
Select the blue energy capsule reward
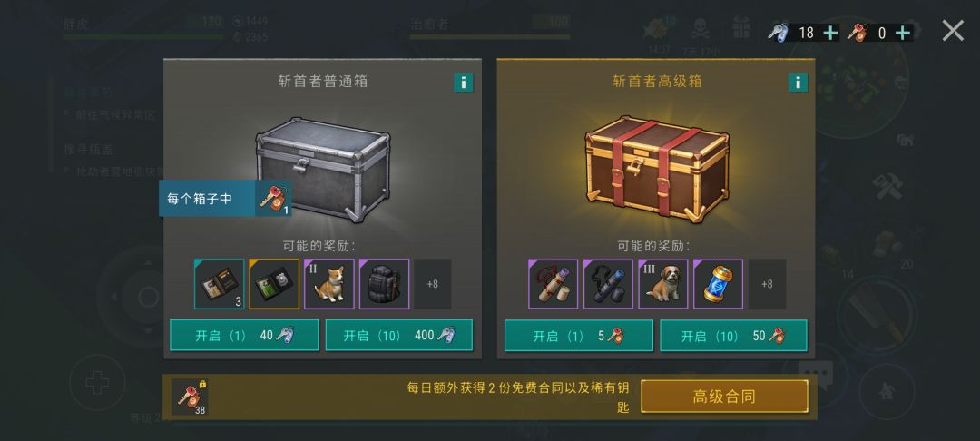tap(718, 284)
